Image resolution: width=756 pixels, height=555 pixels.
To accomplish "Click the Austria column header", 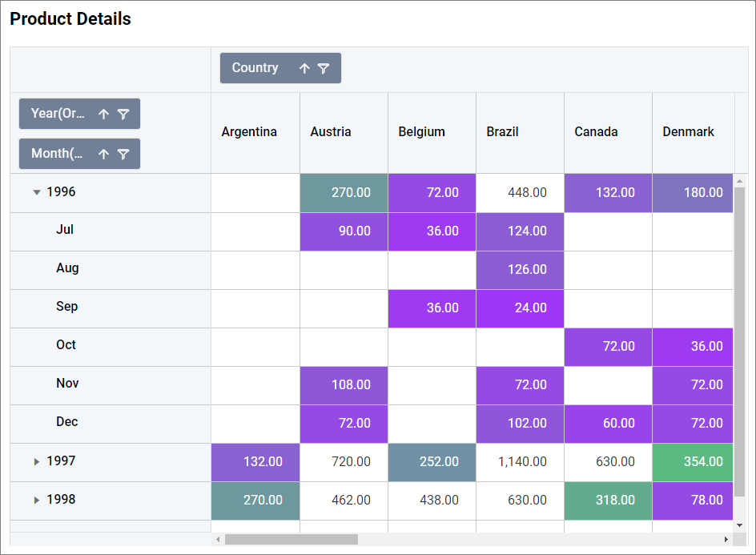I will point(343,132).
